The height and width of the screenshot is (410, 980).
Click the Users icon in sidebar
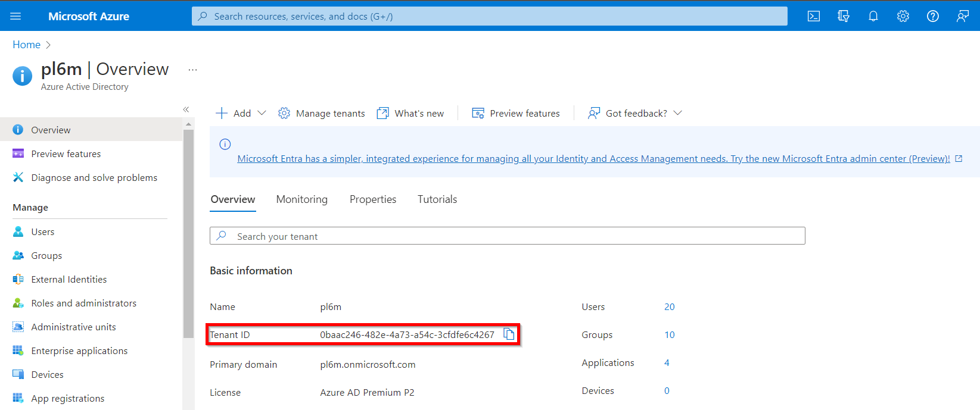point(18,231)
